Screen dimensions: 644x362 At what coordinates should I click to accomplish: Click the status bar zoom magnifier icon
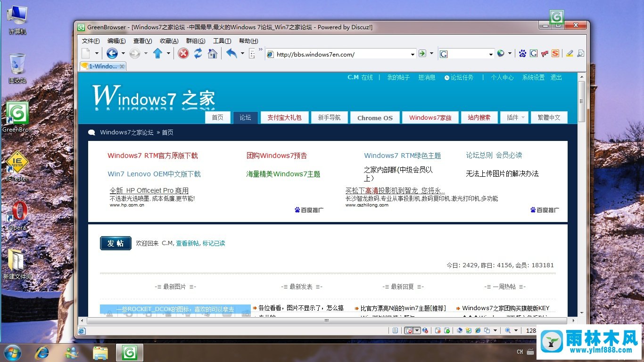click(508, 330)
